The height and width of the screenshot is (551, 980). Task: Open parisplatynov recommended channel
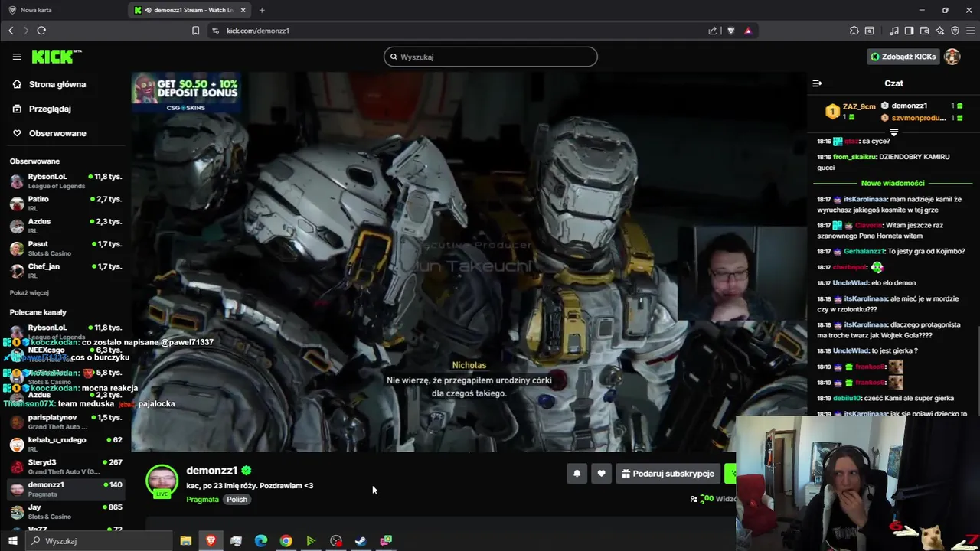click(x=64, y=422)
